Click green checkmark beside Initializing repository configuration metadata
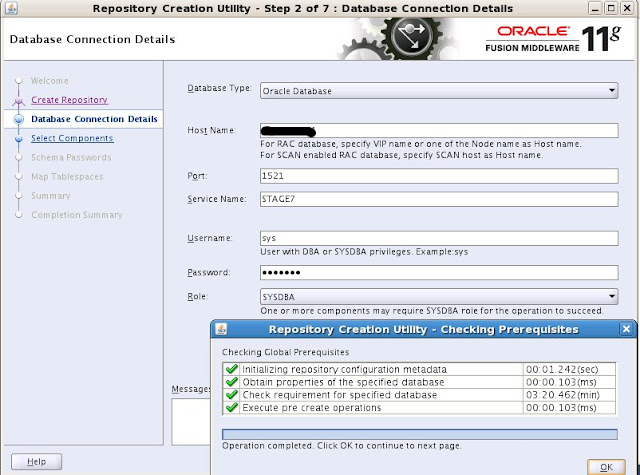 231,369
